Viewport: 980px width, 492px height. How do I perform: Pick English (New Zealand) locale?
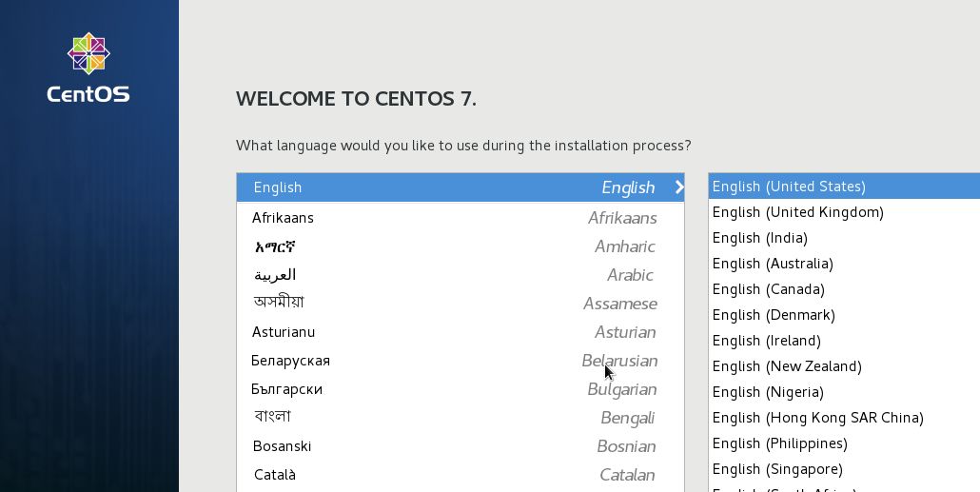(844, 365)
